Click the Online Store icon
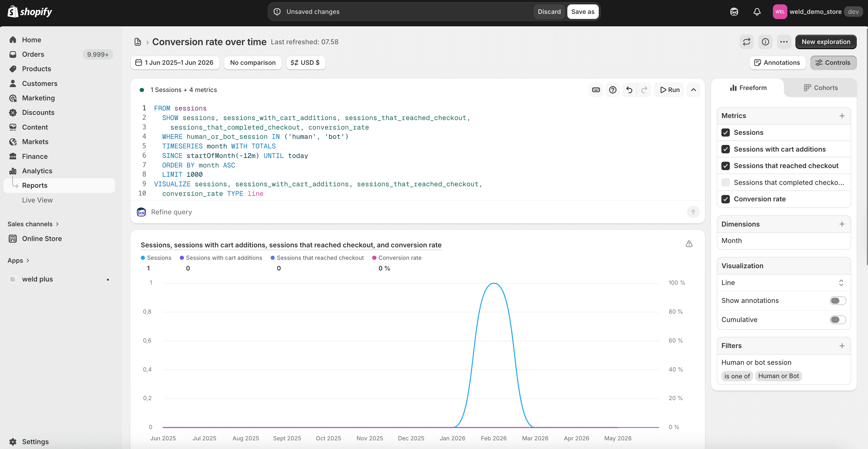Screen dimensions: 868x449 [x=13, y=239]
